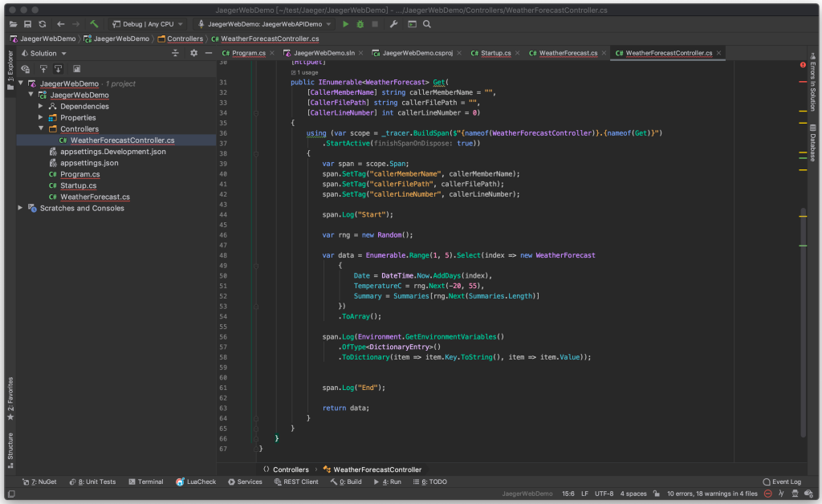Open Solution panel gear options
This screenshot has height=504, width=822.
click(194, 53)
